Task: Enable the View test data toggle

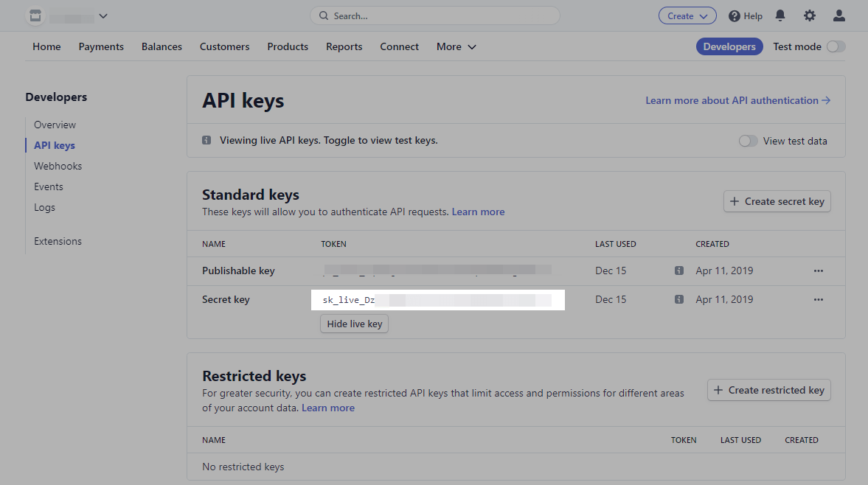Action: [x=748, y=141]
